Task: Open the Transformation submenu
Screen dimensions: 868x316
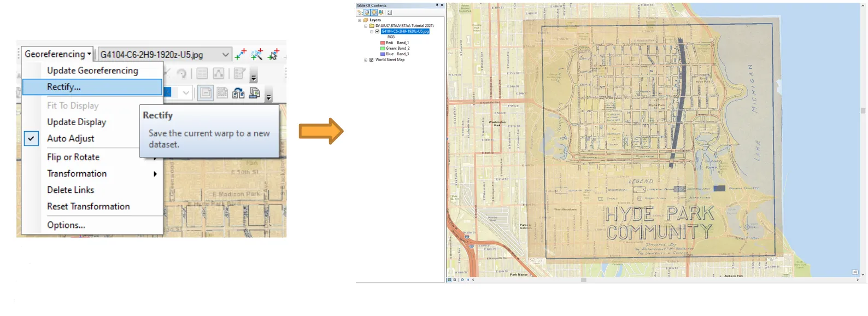Action: pos(77,174)
